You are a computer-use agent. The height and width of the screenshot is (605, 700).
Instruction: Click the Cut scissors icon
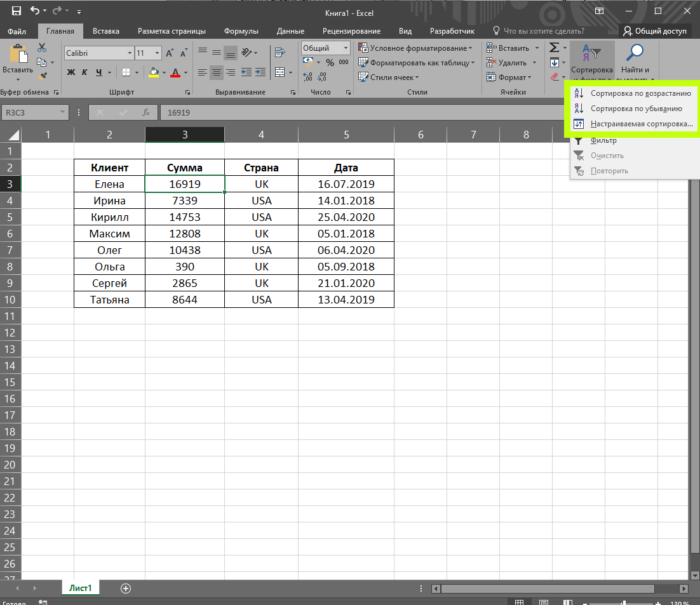(43, 48)
